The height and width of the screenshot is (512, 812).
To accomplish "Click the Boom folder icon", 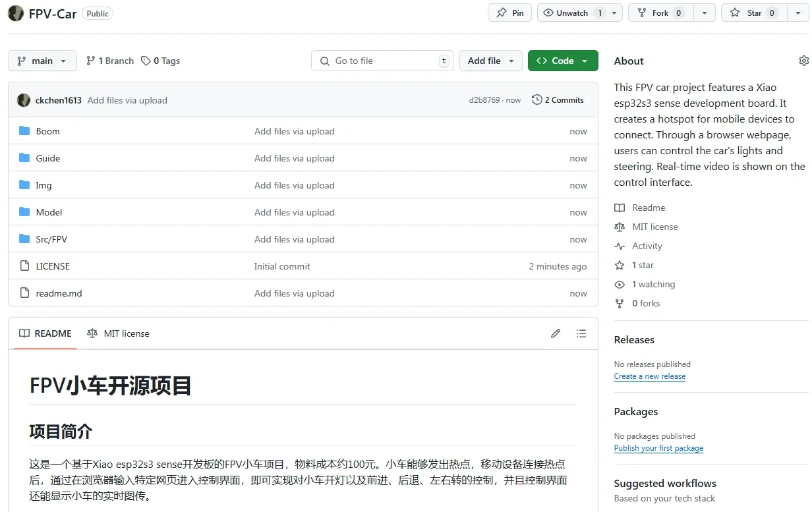I will 24,131.
